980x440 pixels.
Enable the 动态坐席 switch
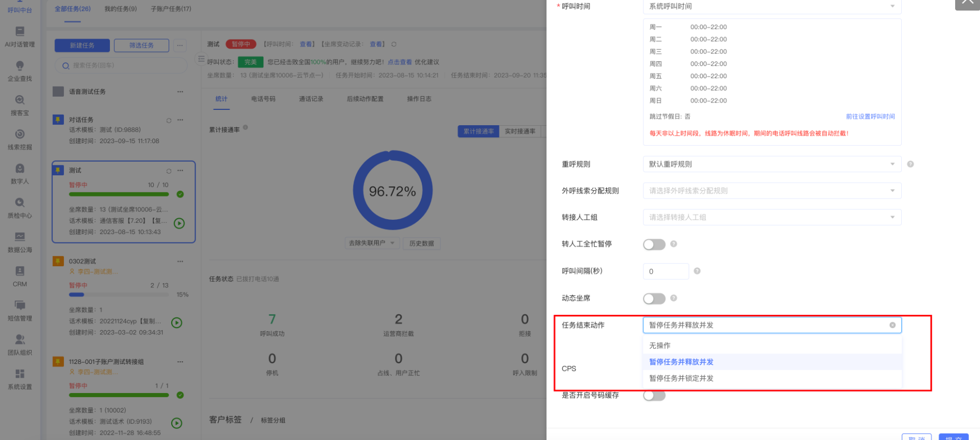pos(654,299)
